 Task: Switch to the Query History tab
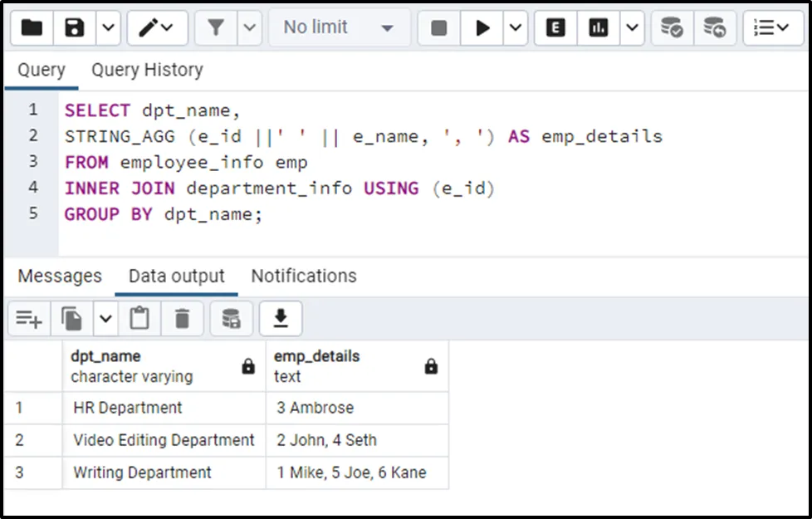[147, 70]
